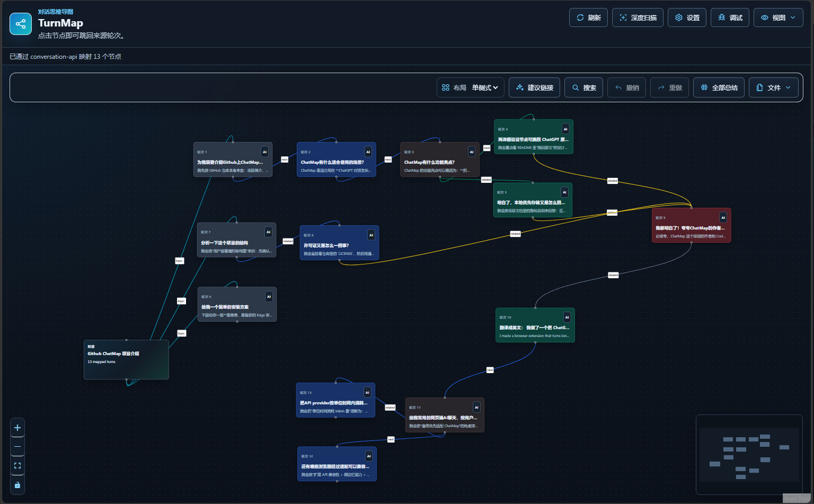Click the AI badge on 轮次 4 node

click(x=565, y=129)
